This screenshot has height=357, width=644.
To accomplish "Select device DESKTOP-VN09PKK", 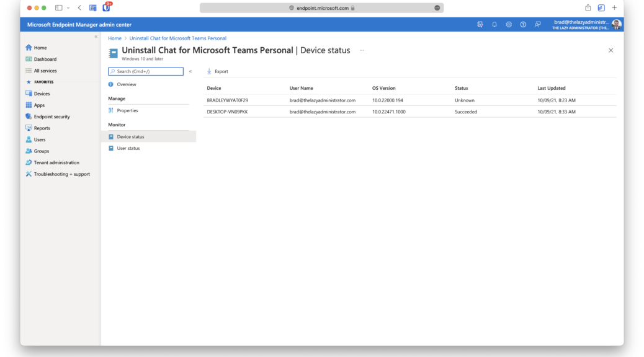I will point(227,112).
